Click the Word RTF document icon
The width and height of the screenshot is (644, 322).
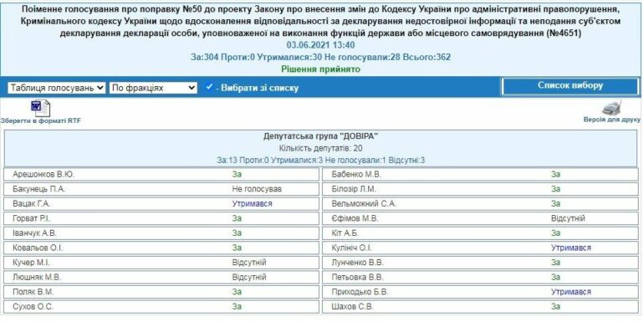[40, 109]
